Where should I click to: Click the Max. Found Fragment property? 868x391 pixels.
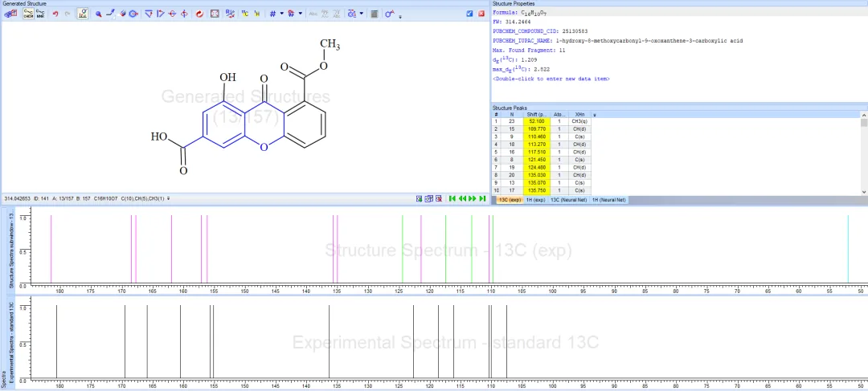(529, 51)
